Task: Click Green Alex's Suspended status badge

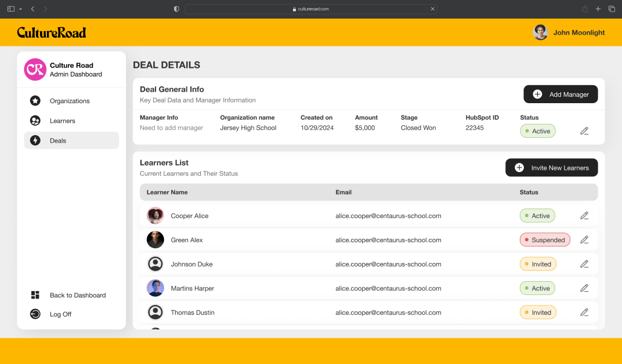Action: (545, 239)
